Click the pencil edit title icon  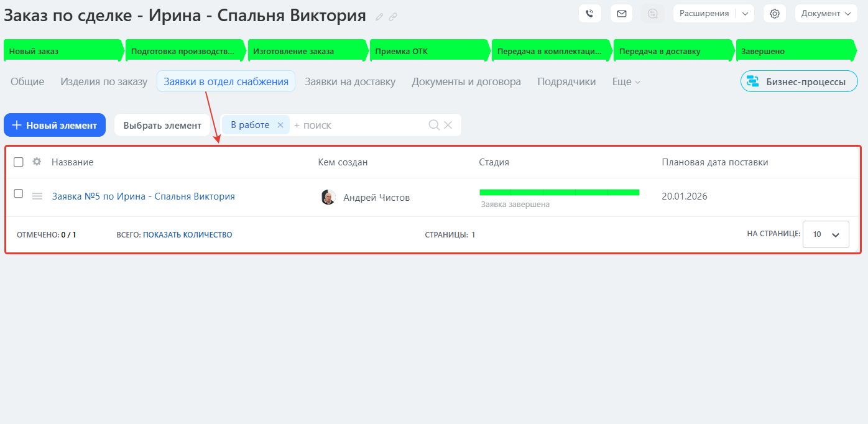pos(379,17)
